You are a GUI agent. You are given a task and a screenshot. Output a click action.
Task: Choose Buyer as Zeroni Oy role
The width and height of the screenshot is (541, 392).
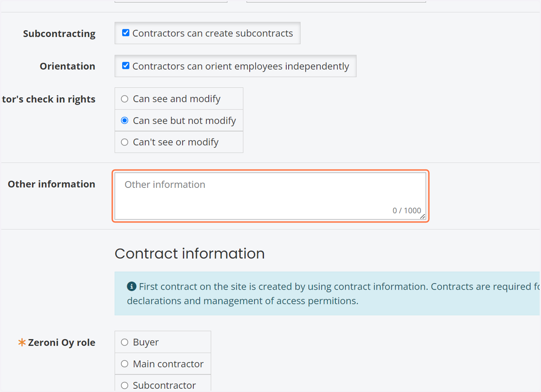[125, 342]
